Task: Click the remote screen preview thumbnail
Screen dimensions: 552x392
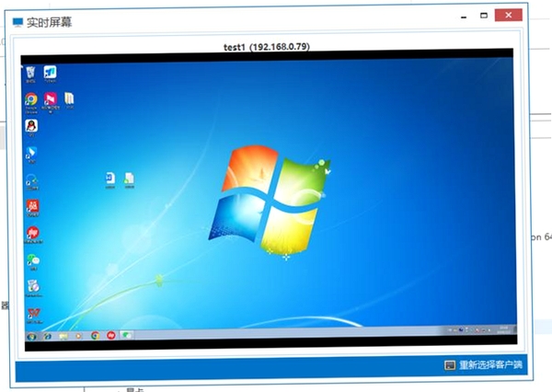Action: click(269, 199)
